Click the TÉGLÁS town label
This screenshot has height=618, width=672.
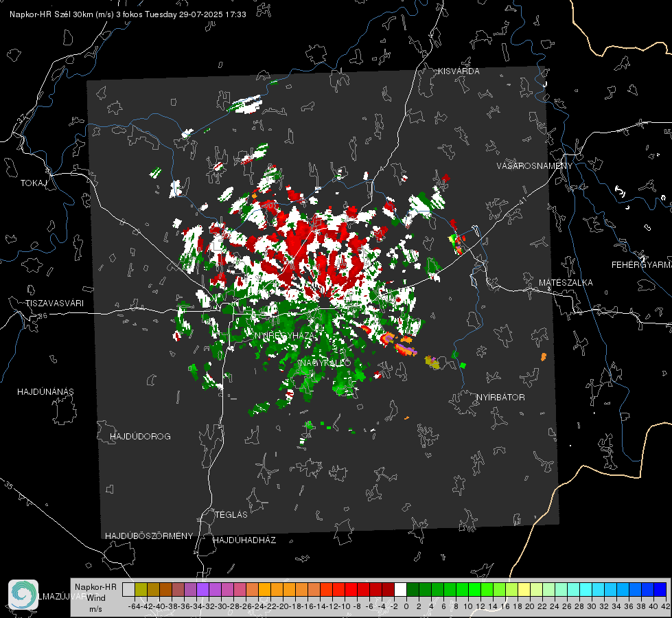point(231,515)
